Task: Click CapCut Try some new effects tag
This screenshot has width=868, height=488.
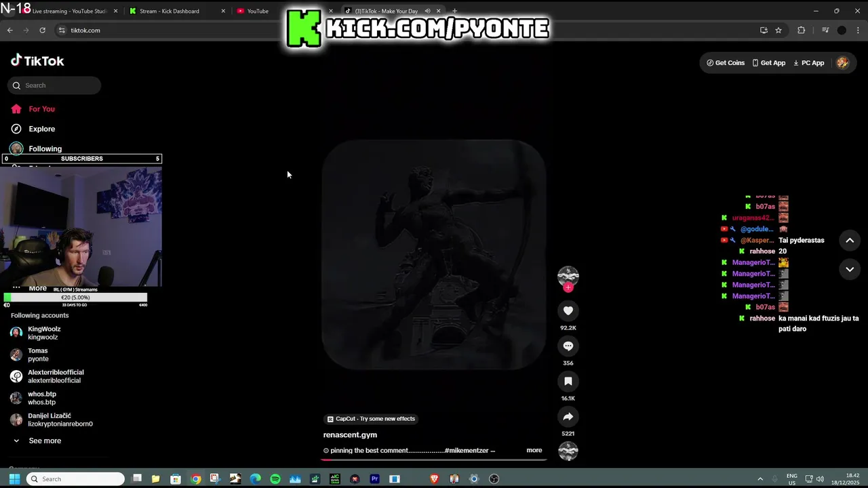Action: 371,419
